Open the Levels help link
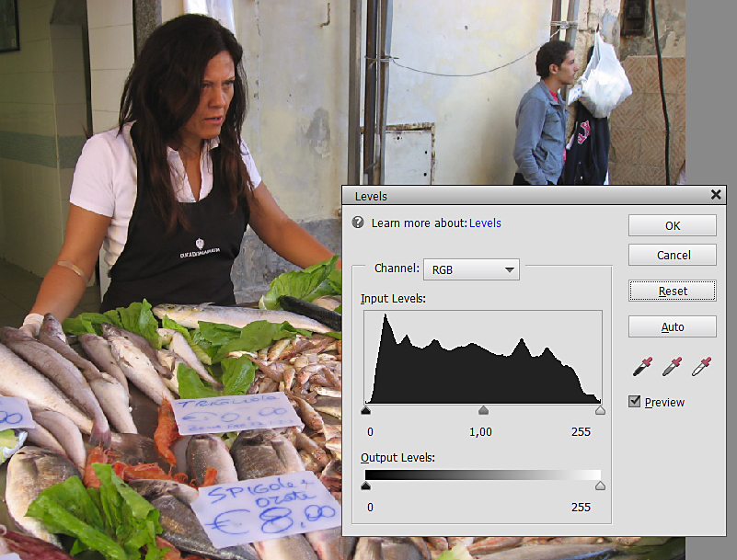Viewport: 737px width, 560px height. (x=485, y=223)
